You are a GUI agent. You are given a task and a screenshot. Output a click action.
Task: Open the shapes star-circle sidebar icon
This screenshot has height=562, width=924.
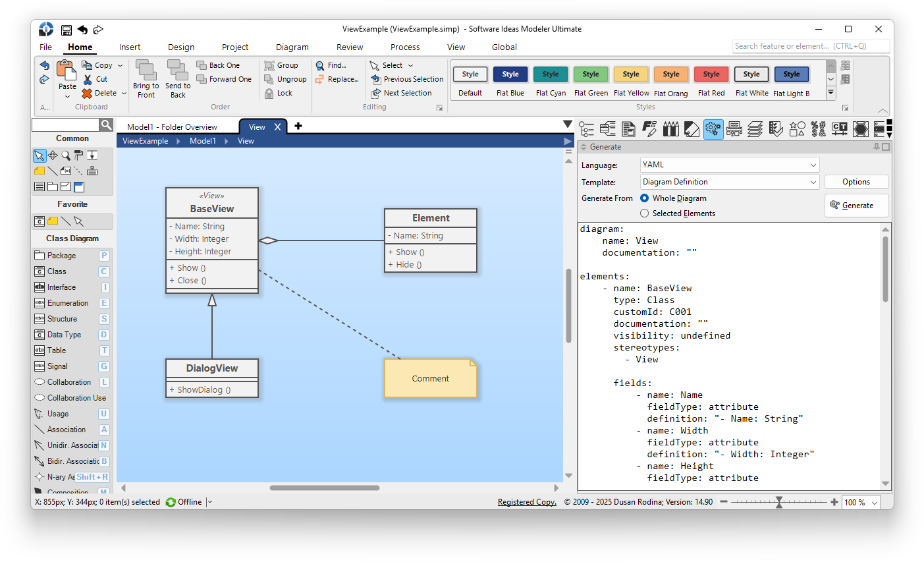(798, 128)
